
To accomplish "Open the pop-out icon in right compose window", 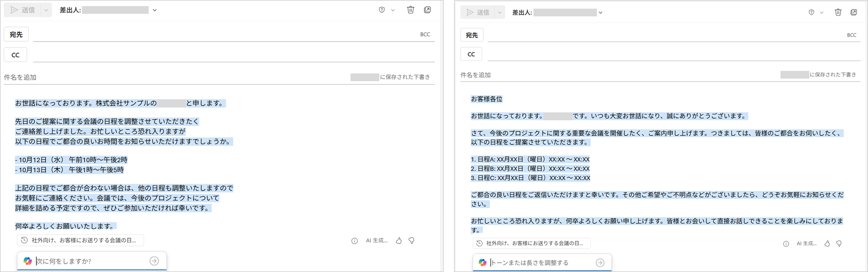I will coord(854,13).
